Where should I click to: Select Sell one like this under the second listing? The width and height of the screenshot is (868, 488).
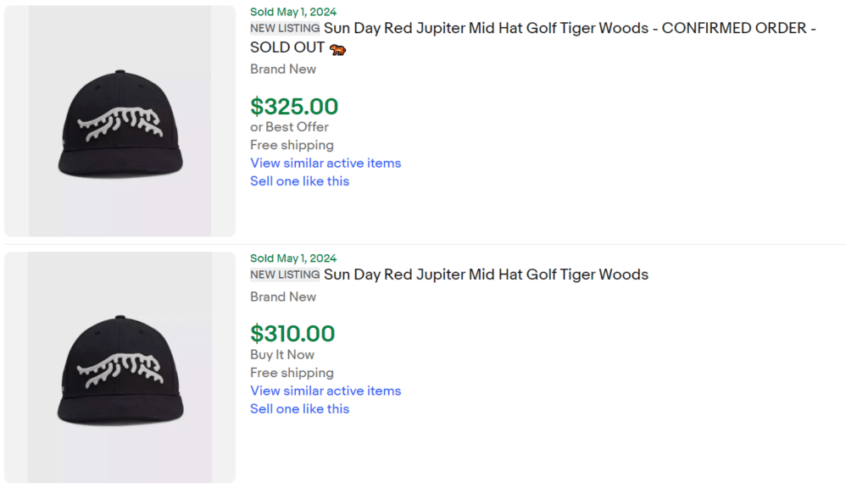(299, 409)
